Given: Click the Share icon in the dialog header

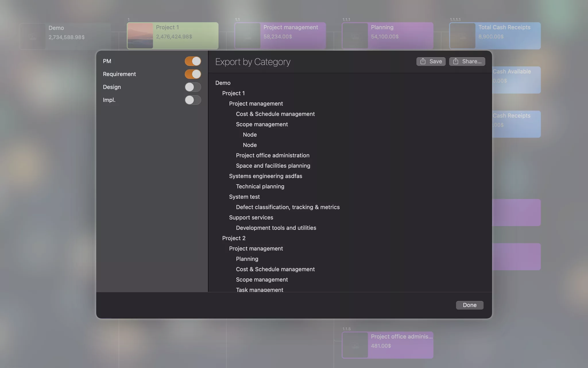Looking at the screenshot, I should (x=456, y=61).
